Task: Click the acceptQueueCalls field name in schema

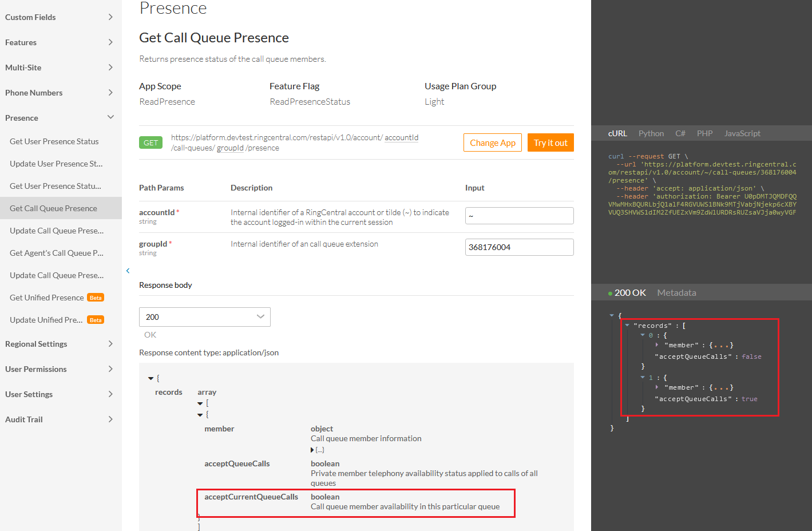Action: [x=237, y=463]
